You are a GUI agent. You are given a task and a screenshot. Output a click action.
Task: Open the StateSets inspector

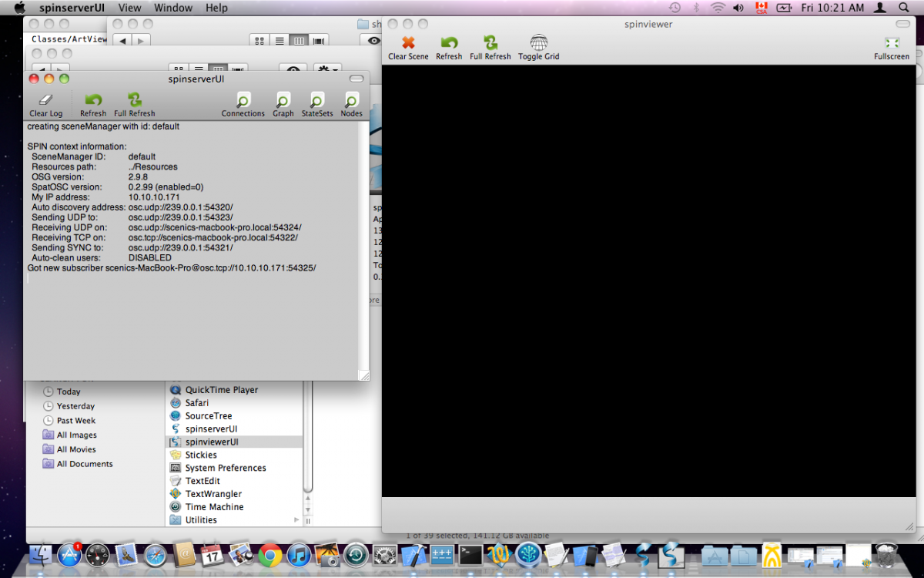pyautogui.click(x=317, y=105)
